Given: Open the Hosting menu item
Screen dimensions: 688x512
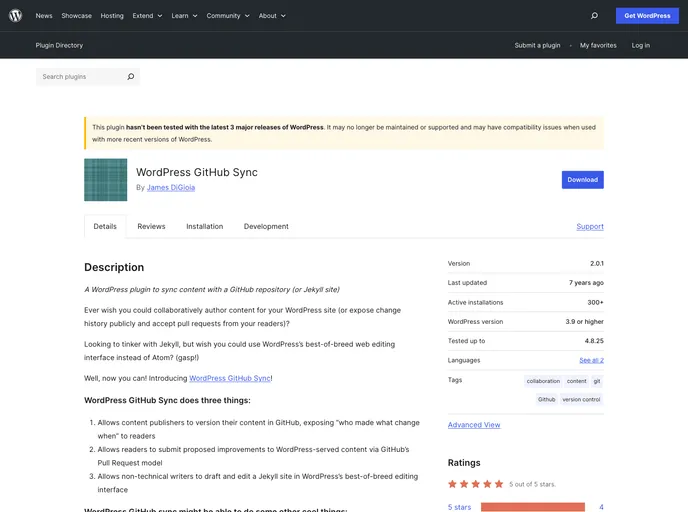Looking at the screenshot, I should [x=112, y=16].
